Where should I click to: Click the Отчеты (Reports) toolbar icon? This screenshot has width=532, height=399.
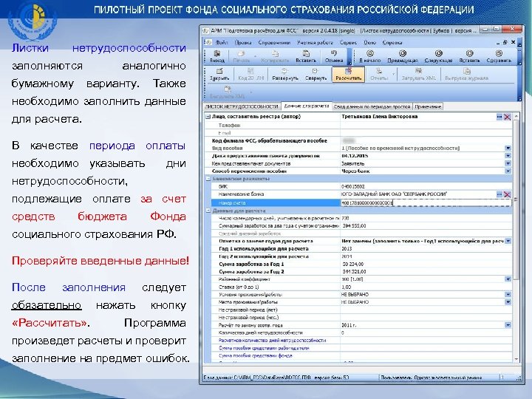[378, 74]
